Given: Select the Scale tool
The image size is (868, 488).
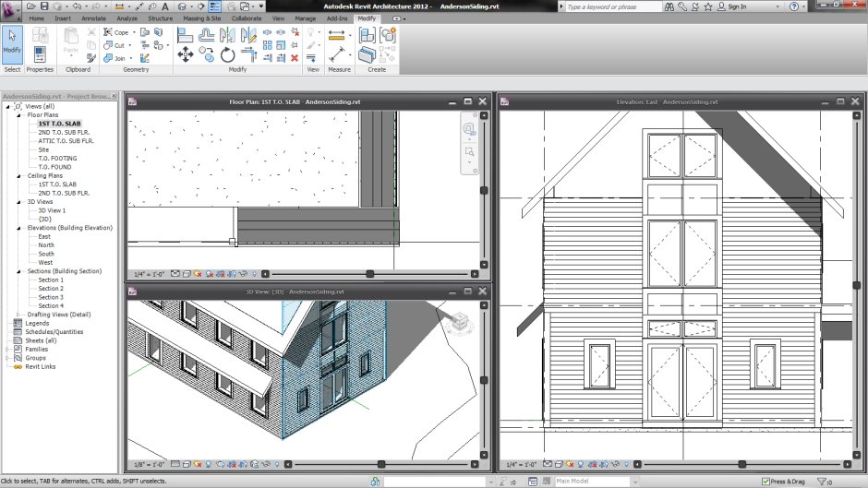Looking at the screenshot, I should tap(282, 45).
